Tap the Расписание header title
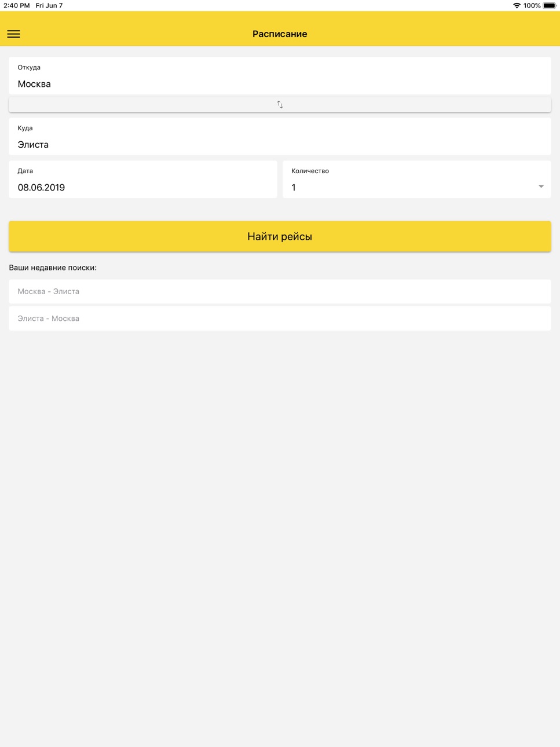The height and width of the screenshot is (747, 560). pos(280,34)
